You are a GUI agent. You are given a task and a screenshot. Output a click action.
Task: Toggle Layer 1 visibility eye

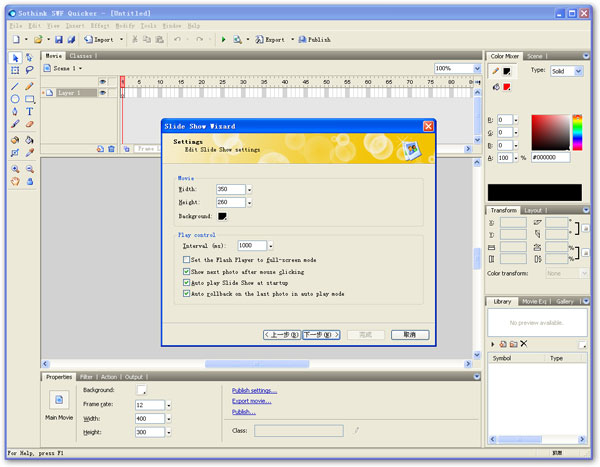tap(103, 93)
